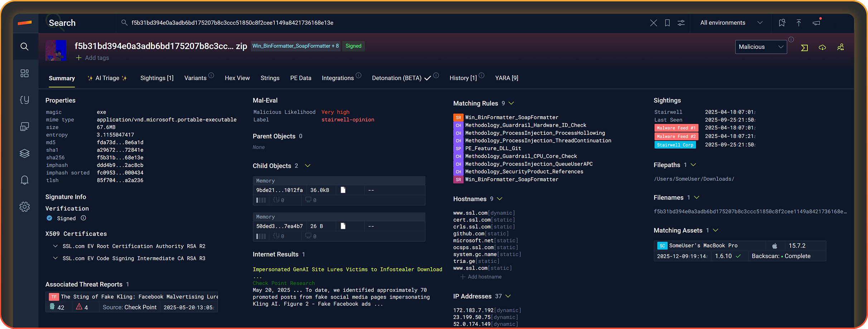Click Add tags below the file name
Viewport: 868px width, 329px height.
coord(92,58)
